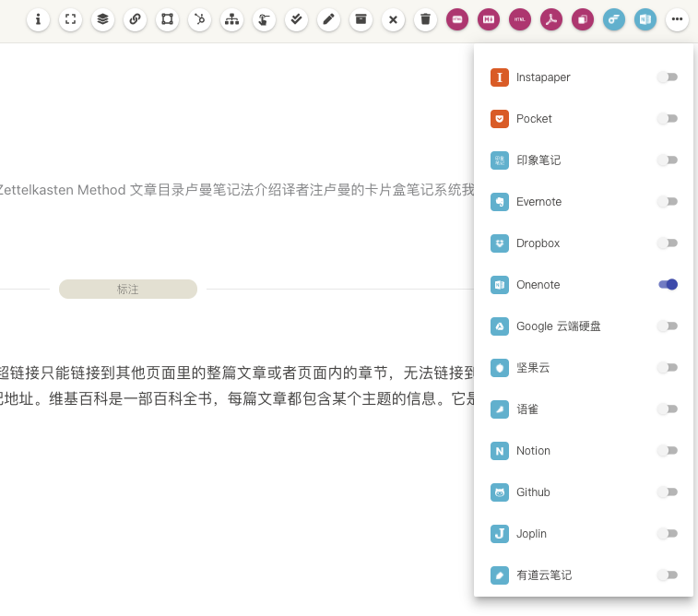Select the 有道云笔记 menu label
Image resolution: width=698 pixels, height=616 pixels.
coord(544,575)
